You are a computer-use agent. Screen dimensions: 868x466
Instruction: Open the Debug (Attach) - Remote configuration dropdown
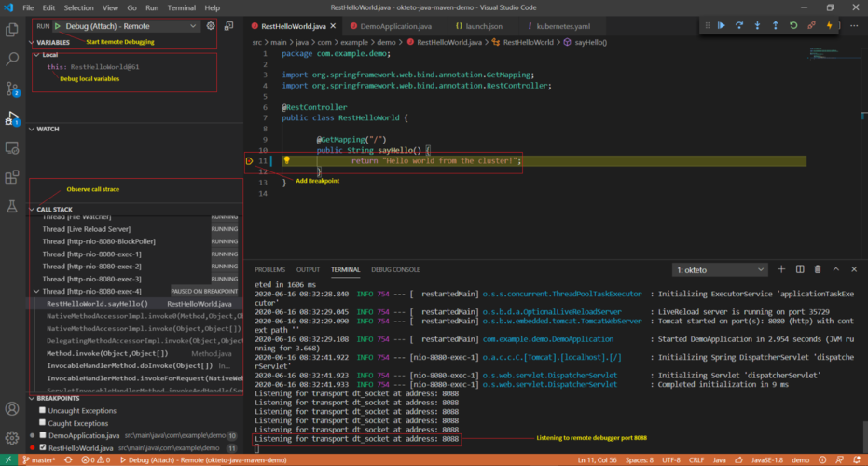point(131,26)
